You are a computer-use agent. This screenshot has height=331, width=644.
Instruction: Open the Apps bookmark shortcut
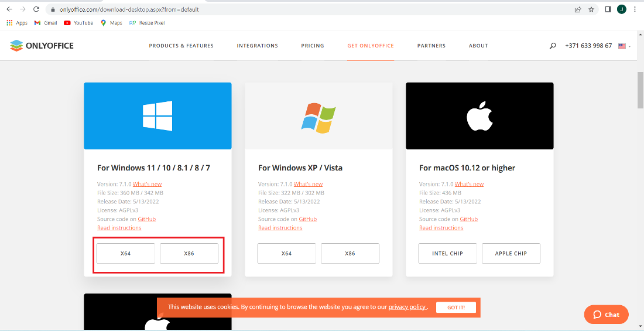17,23
